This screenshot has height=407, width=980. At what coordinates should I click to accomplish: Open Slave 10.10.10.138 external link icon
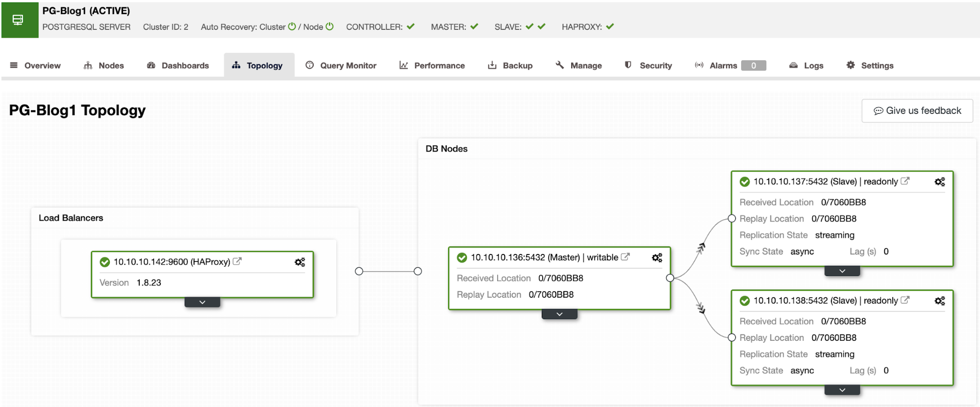(x=905, y=300)
